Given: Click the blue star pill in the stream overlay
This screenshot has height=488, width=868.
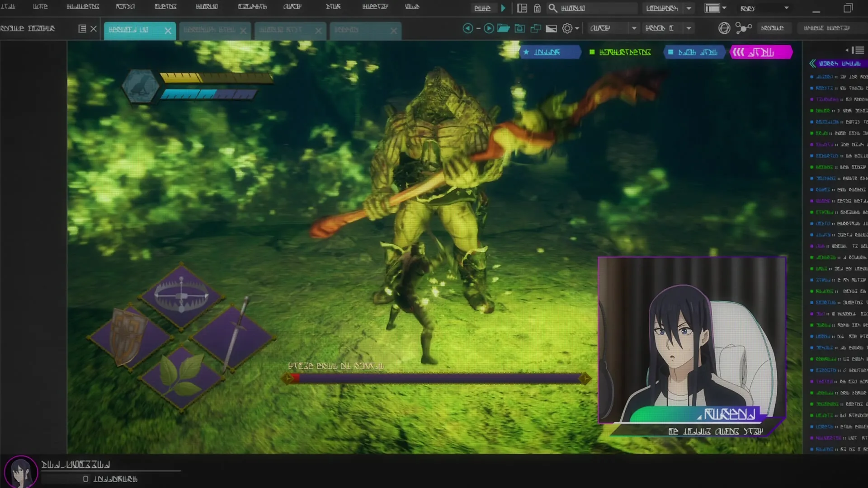Looking at the screenshot, I should pos(550,52).
